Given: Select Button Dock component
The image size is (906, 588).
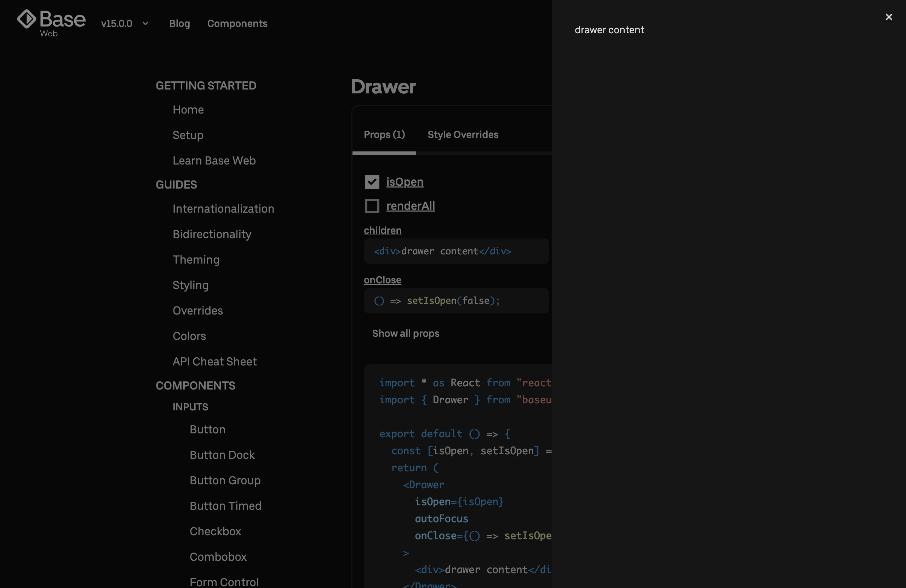Looking at the screenshot, I should click(222, 455).
